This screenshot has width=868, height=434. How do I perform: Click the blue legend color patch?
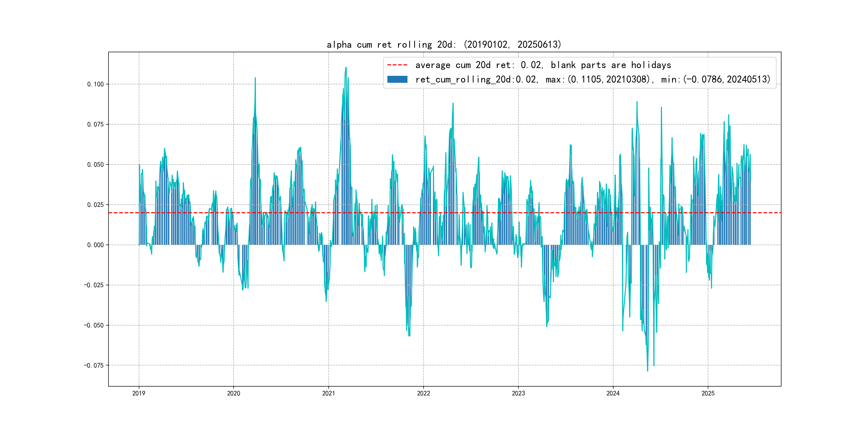click(397, 80)
